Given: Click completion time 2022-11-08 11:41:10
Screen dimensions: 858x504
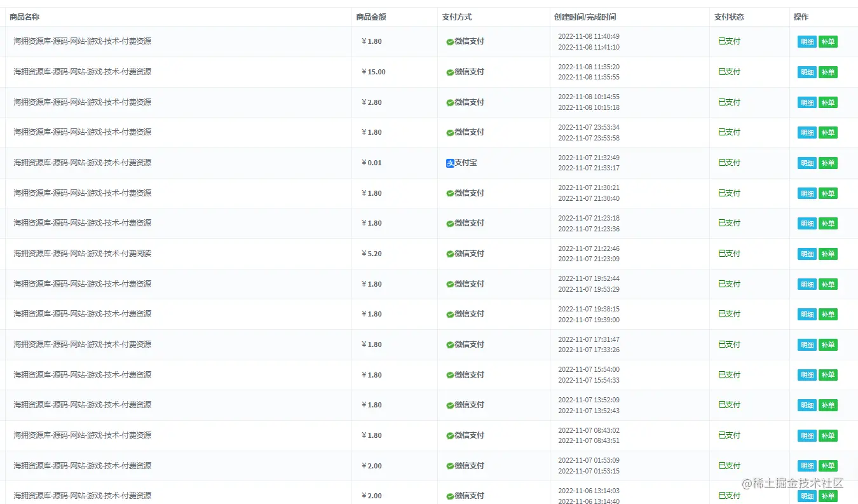Looking at the screenshot, I should (589, 48).
